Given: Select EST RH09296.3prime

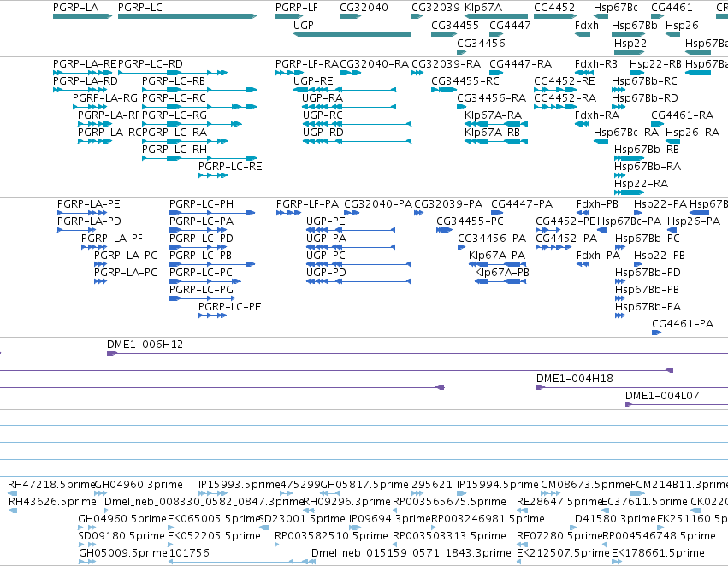Looking at the screenshot, I should pyautogui.click(x=308, y=510).
